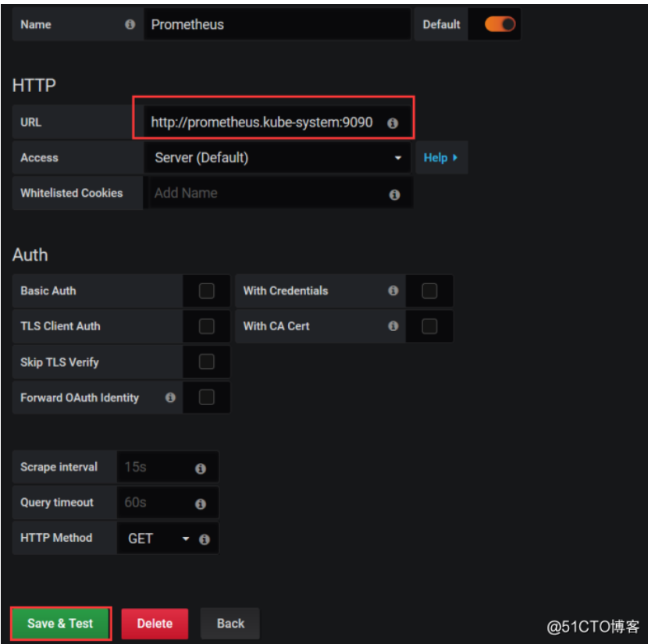Image resolution: width=648 pixels, height=644 pixels.
Task: Click the info icon next to Name
Action: point(130,24)
